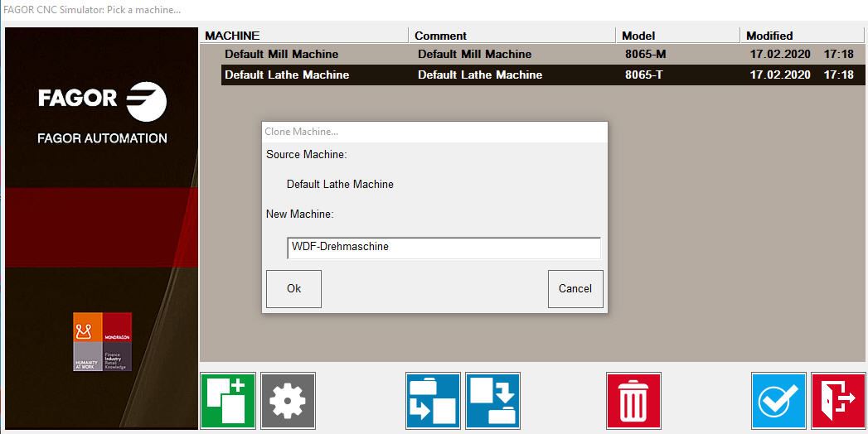Click Ok in Clone Machine dialog
Viewport: 868px width, 434px height.
pos(294,288)
